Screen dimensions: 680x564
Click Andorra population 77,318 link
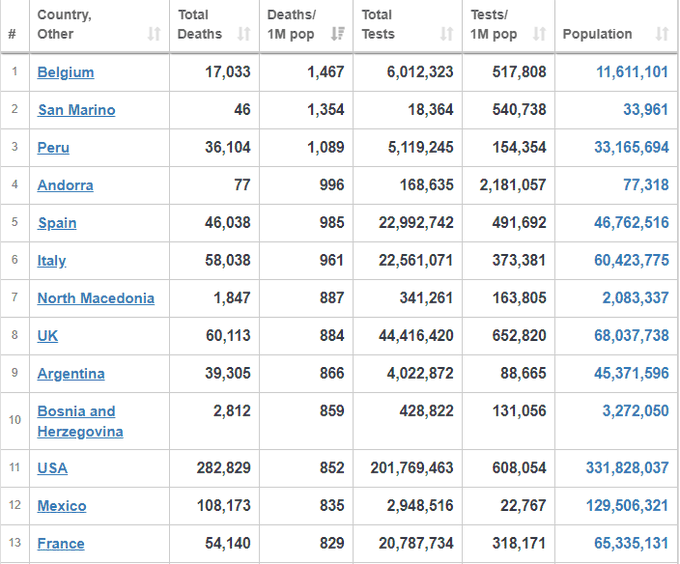(646, 185)
